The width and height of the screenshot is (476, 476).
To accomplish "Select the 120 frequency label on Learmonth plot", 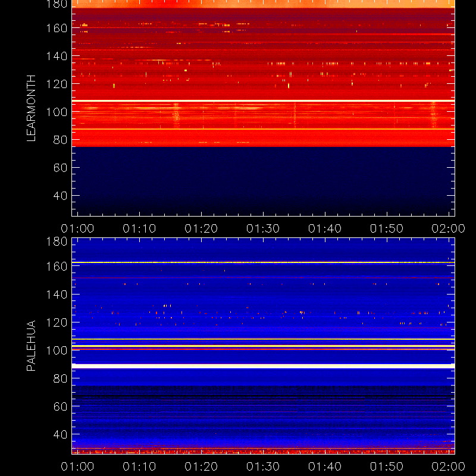I will pyautogui.click(x=57, y=84).
